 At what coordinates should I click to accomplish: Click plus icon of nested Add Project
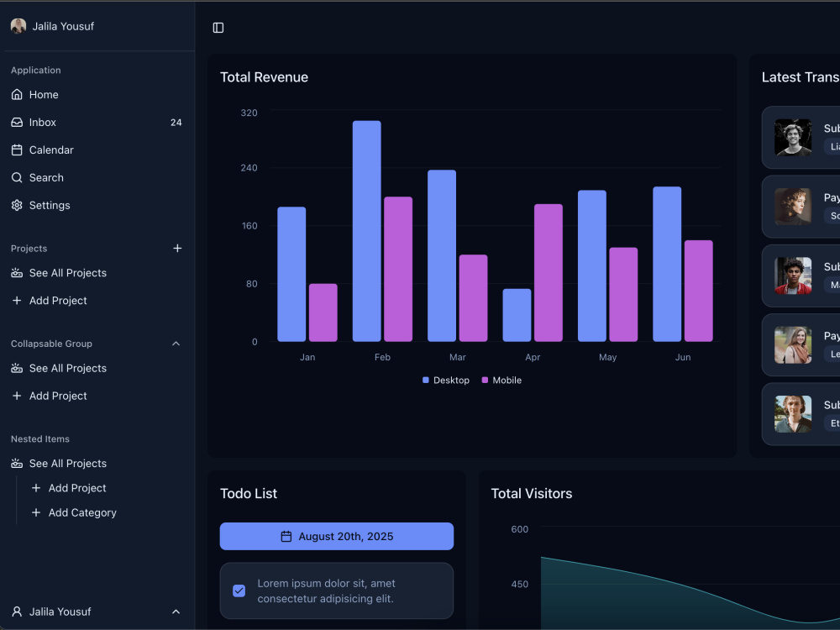36,488
